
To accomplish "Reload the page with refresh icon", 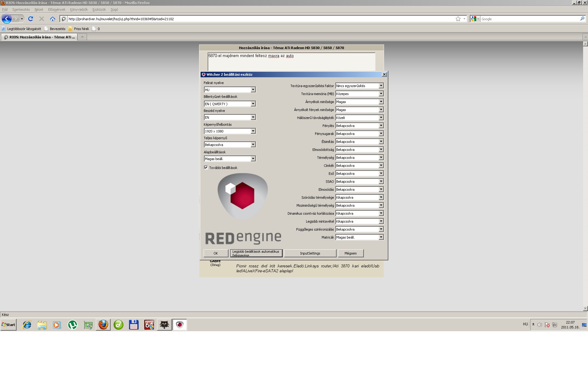I will (31, 19).
